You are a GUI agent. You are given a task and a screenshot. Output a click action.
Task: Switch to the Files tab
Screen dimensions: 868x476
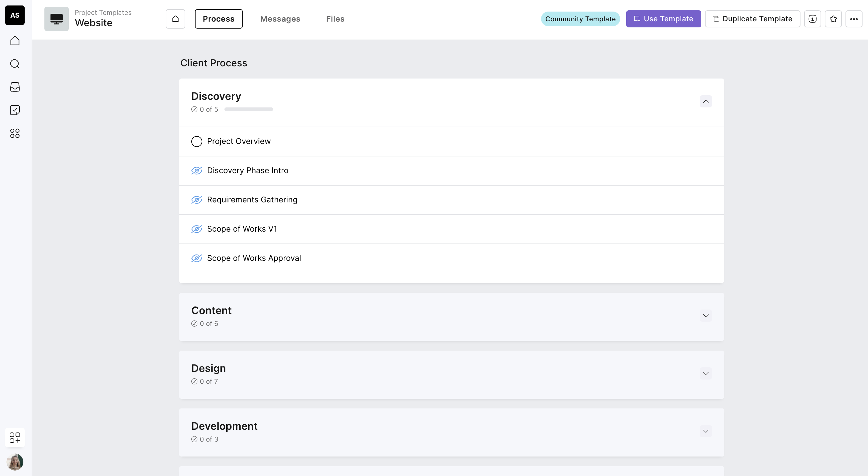click(x=335, y=19)
